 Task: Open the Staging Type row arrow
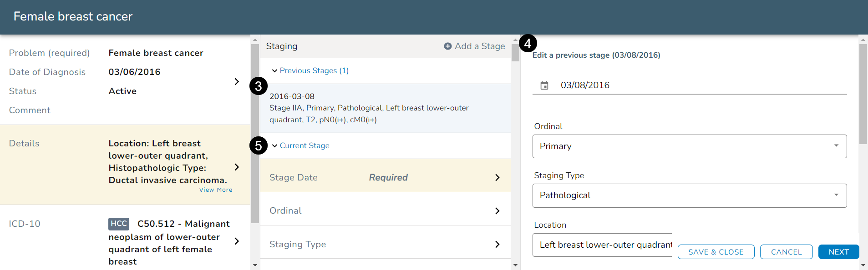(497, 245)
